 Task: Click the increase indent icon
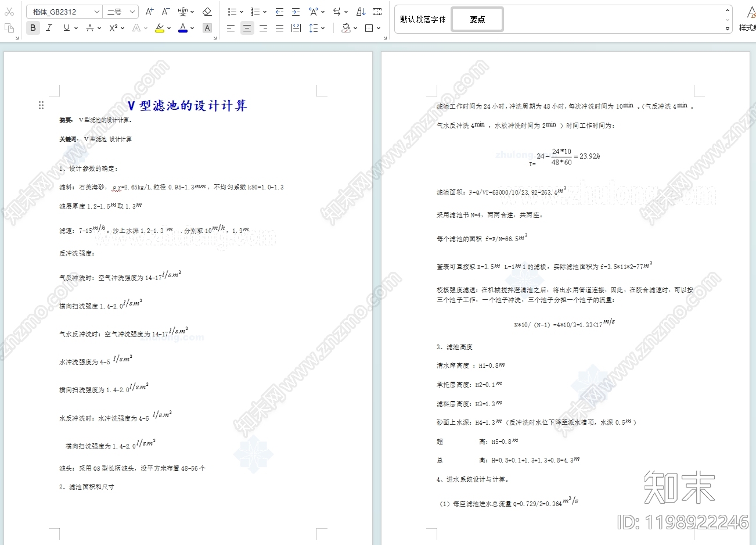(296, 12)
